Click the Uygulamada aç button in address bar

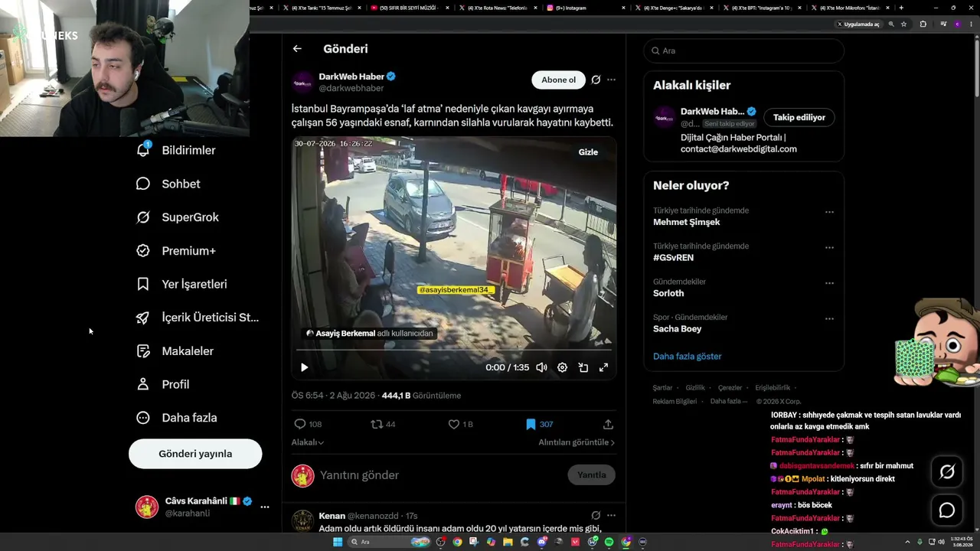858,24
